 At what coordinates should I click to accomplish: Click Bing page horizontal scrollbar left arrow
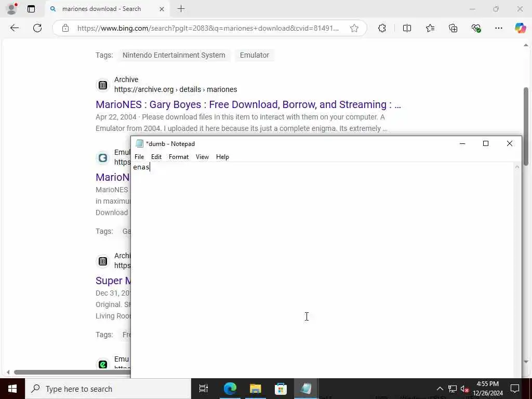(8, 372)
